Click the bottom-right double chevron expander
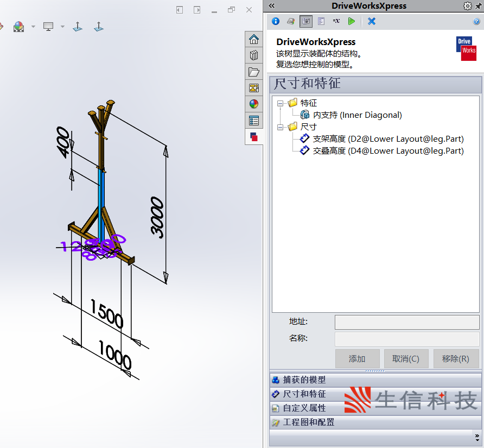Viewport: 484px width, 448px height. [477, 437]
